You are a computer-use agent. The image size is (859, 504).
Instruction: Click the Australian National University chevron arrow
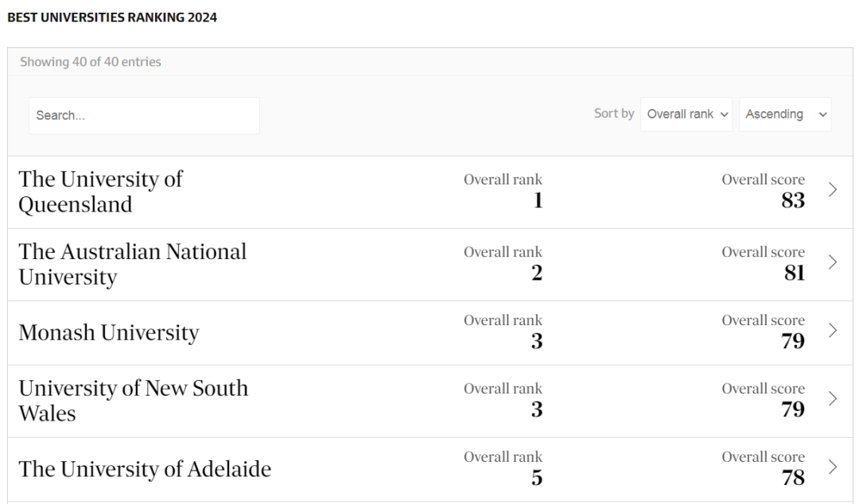click(x=833, y=262)
